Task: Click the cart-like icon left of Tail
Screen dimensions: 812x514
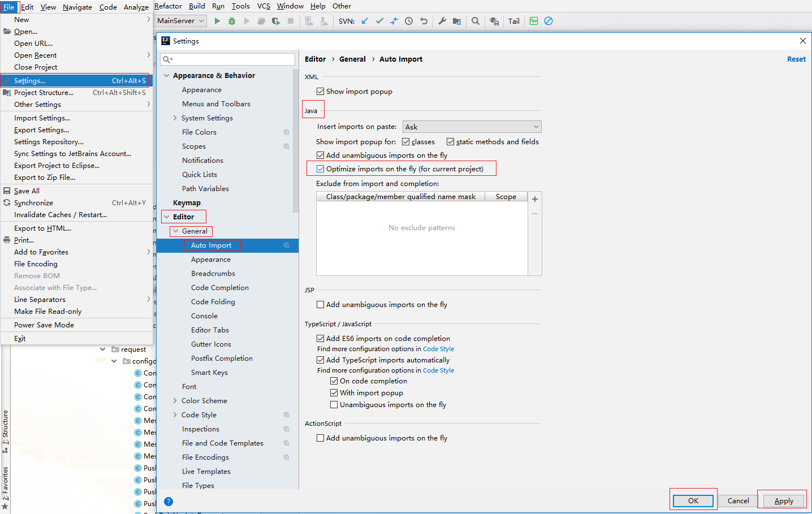Action: (x=494, y=21)
